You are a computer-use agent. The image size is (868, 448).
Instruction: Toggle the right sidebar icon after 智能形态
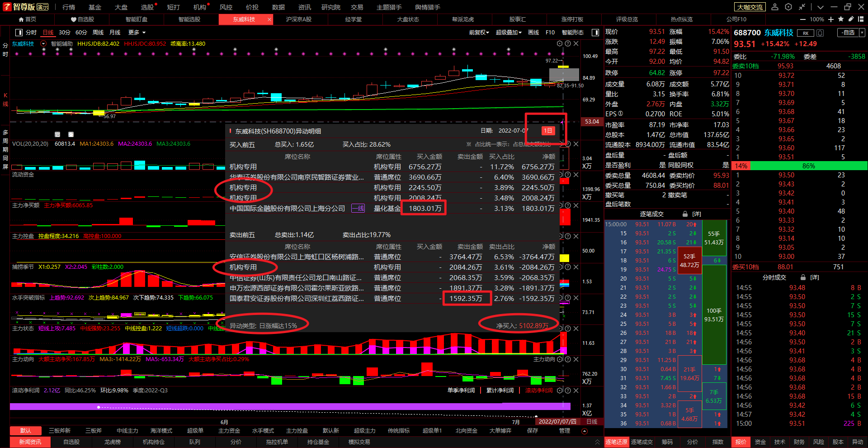tap(595, 33)
